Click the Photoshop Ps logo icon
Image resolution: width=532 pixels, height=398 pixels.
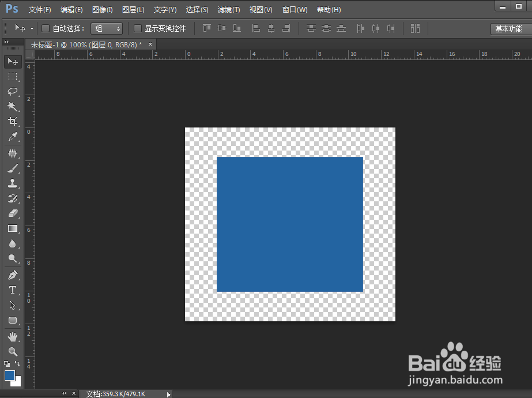12,8
